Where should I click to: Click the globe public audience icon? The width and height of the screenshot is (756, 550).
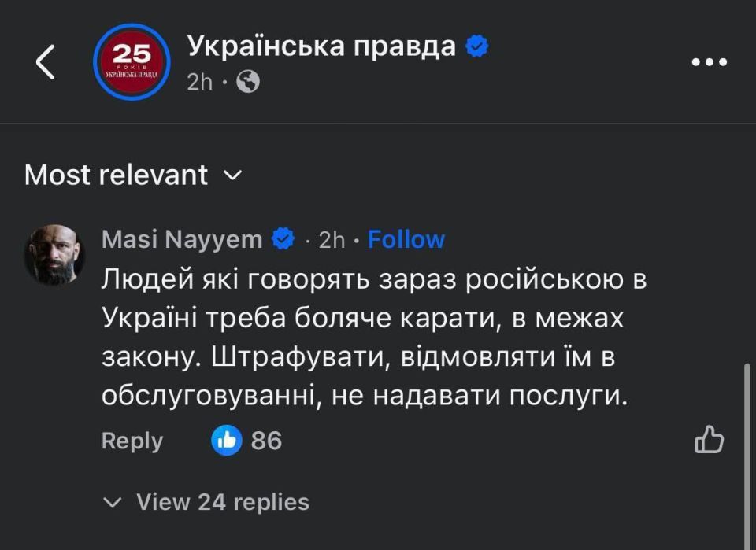(x=248, y=79)
